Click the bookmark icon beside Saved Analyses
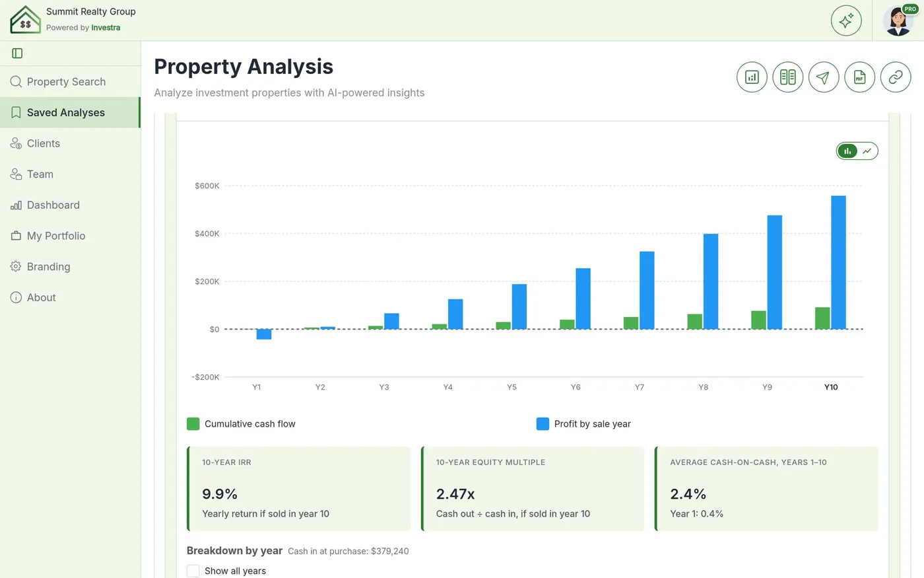Screen dimensions: 924x578 coord(16,113)
